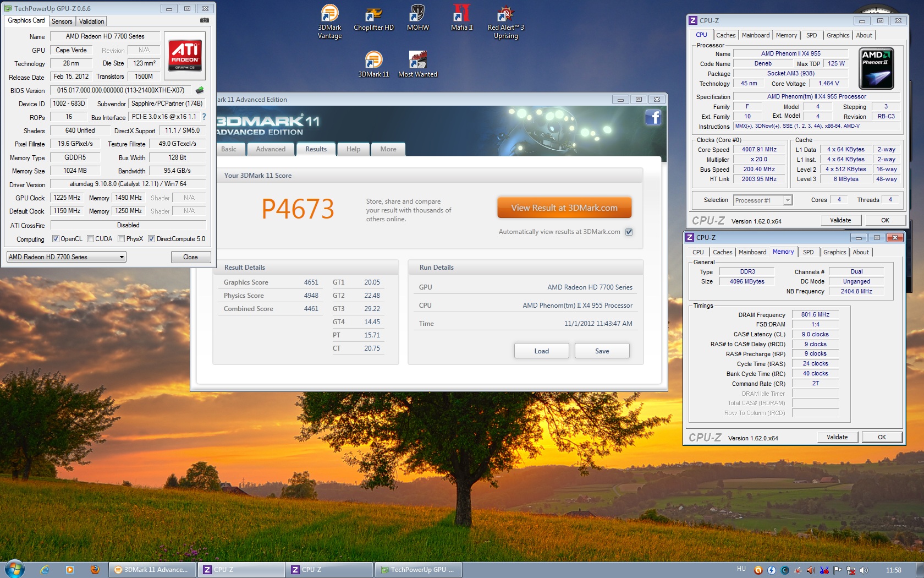The image size is (924, 578).
Task: Select the Most Wanted desktop icon
Action: 417,64
